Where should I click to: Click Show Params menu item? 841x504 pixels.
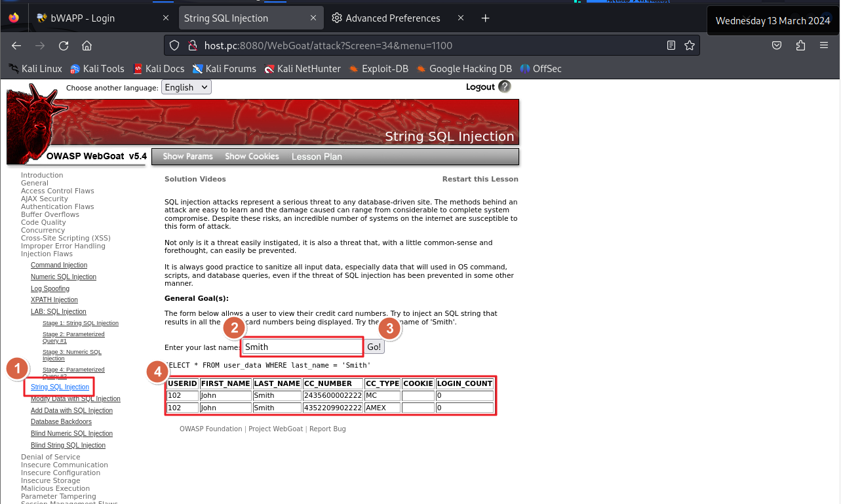(187, 157)
